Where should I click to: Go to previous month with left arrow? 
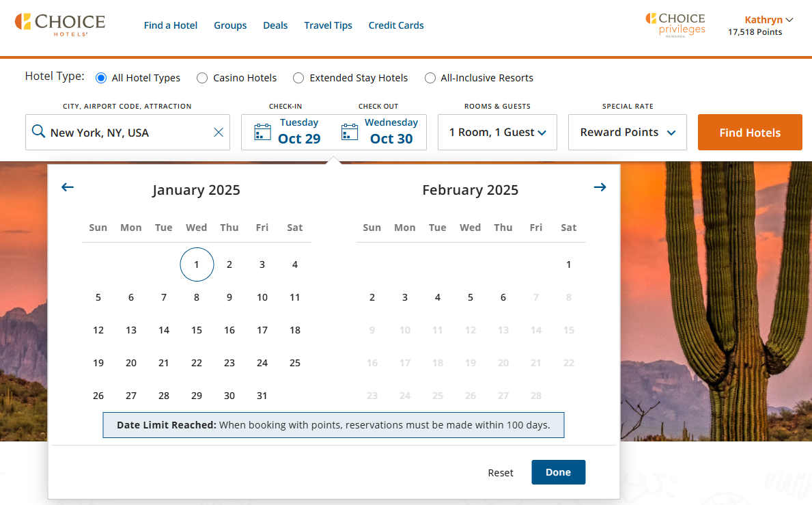pyautogui.click(x=67, y=187)
